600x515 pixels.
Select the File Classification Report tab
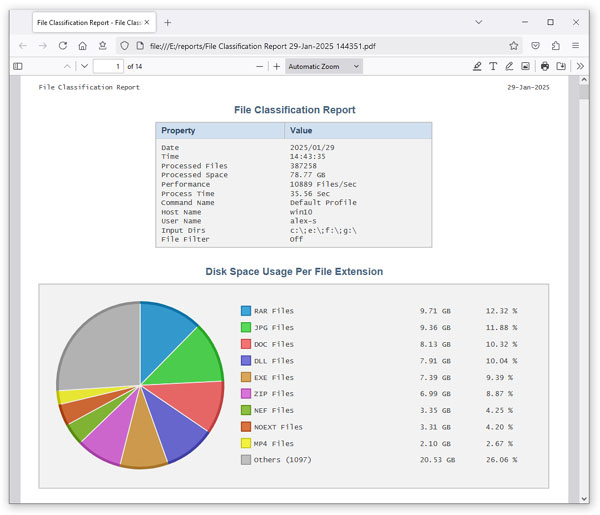point(85,22)
